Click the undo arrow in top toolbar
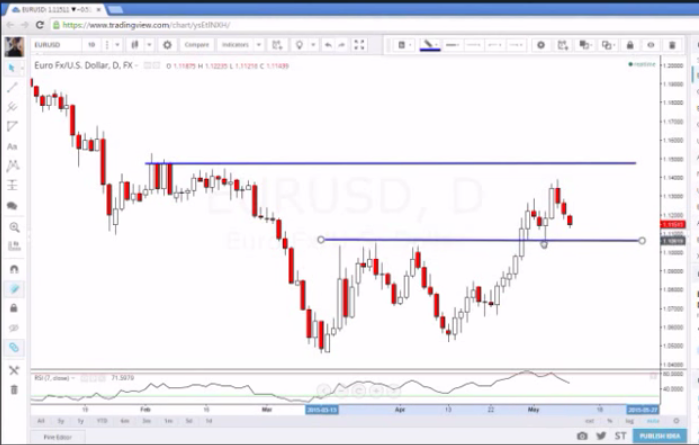 328,45
